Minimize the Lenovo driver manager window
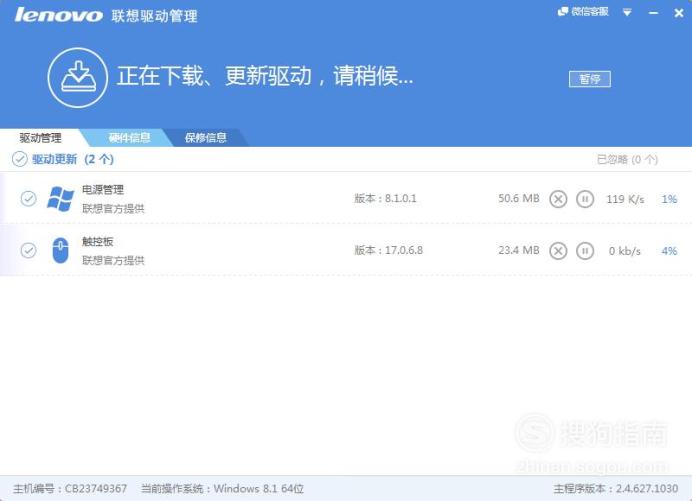This screenshot has height=501, width=692. [654, 13]
